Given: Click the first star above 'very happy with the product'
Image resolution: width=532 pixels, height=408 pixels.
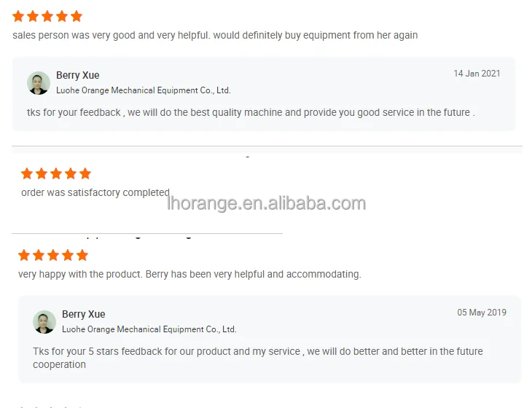Looking at the screenshot, I should (24, 255).
